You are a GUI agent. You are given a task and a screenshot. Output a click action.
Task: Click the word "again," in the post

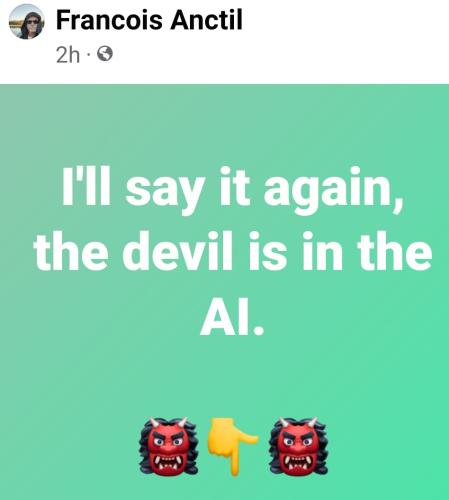[334, 190]
